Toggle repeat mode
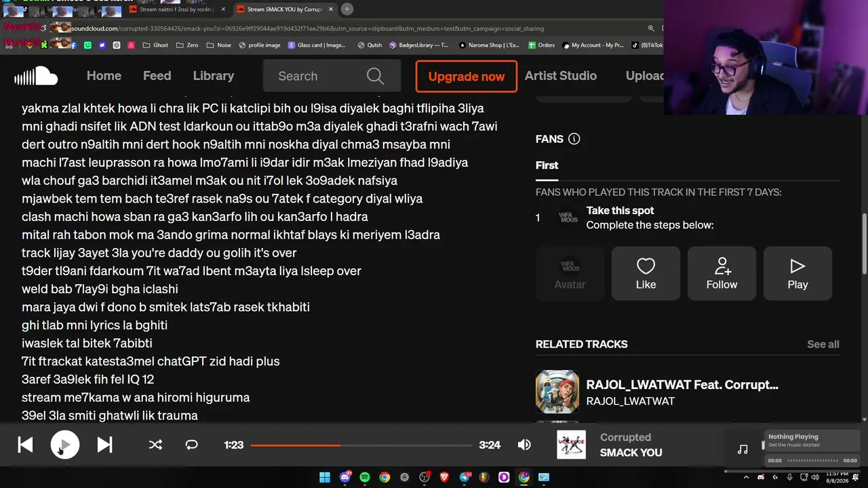 pyautogui.click(x=192, y=445)
